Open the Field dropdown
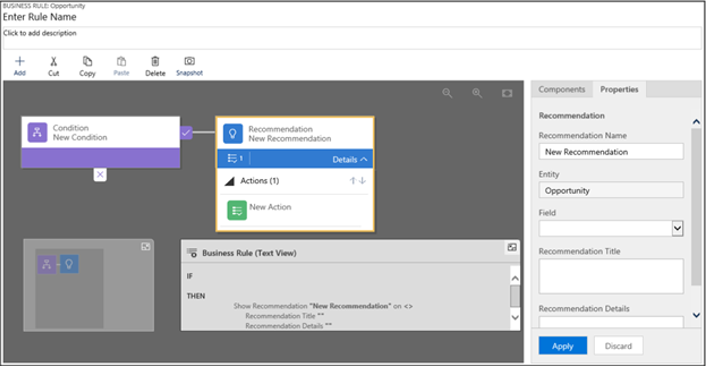Screen dimensions: 706x366 click(677, 228)
